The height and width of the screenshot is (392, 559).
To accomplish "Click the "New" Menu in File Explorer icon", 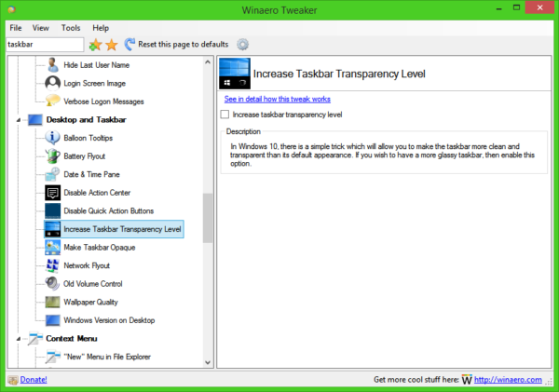I will pos(53,357).
